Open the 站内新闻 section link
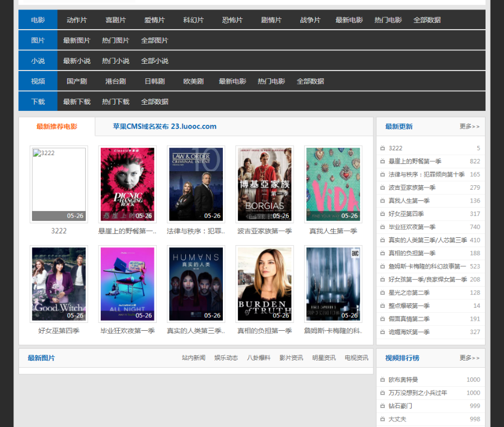The height and width of the screenshot is (427, 504). coord(194,358)
